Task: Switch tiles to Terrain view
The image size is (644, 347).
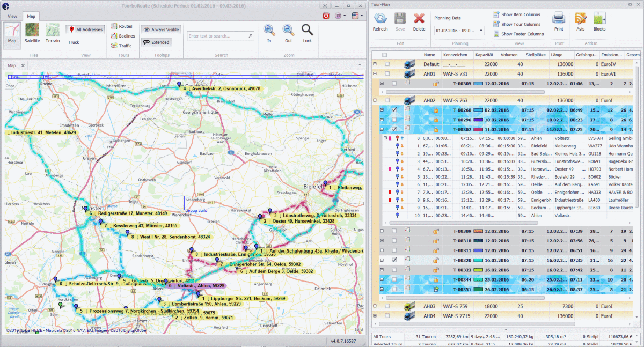Action: tap(53, 33)
